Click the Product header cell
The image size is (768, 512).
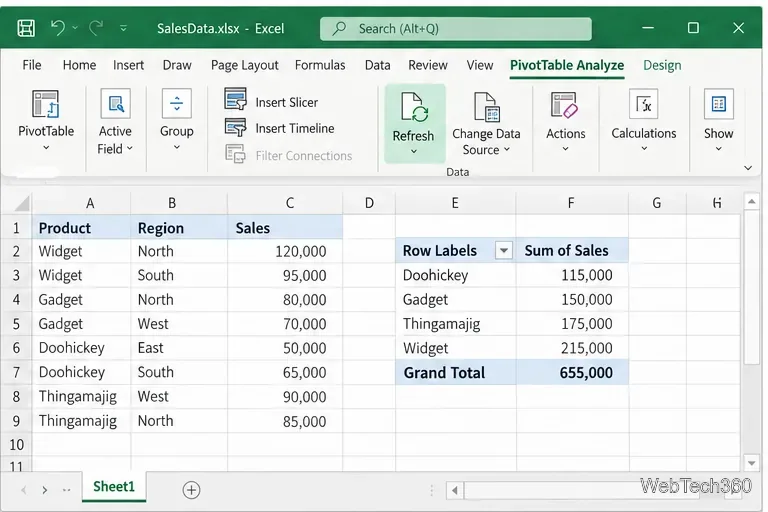point(81,228)
